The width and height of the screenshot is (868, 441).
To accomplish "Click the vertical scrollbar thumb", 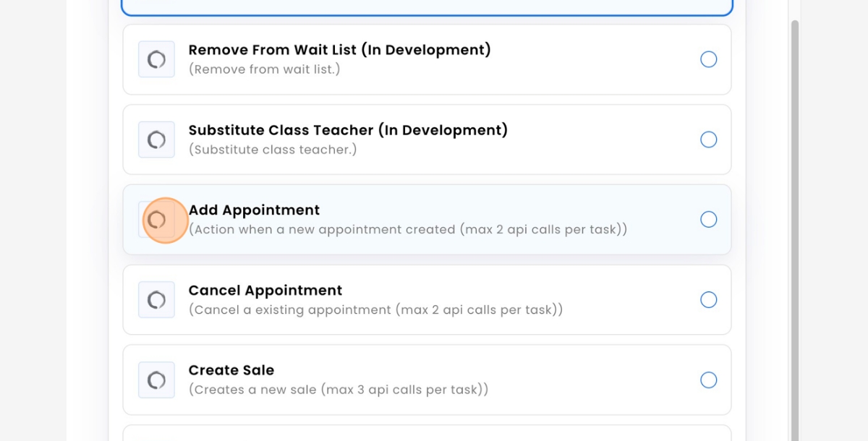I will [795, 230].
